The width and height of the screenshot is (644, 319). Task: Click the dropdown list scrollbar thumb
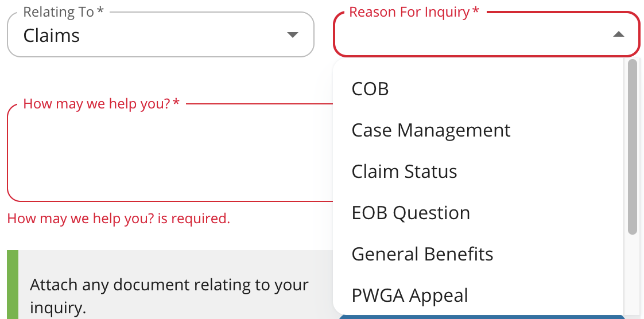pos(633,146)
